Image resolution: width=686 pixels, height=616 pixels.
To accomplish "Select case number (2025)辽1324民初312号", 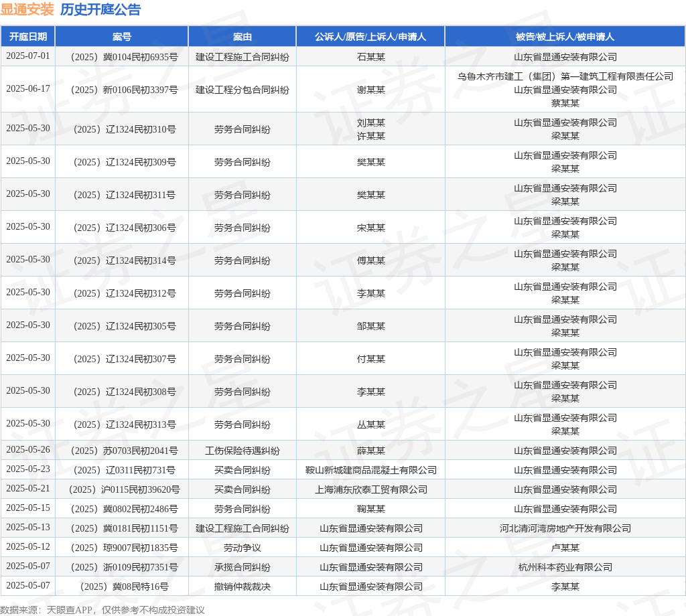I will click(x=123, y=293).
